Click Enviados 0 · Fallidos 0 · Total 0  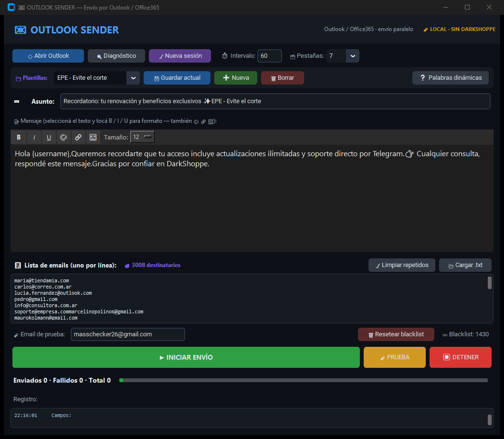click(x=62, y=380)
